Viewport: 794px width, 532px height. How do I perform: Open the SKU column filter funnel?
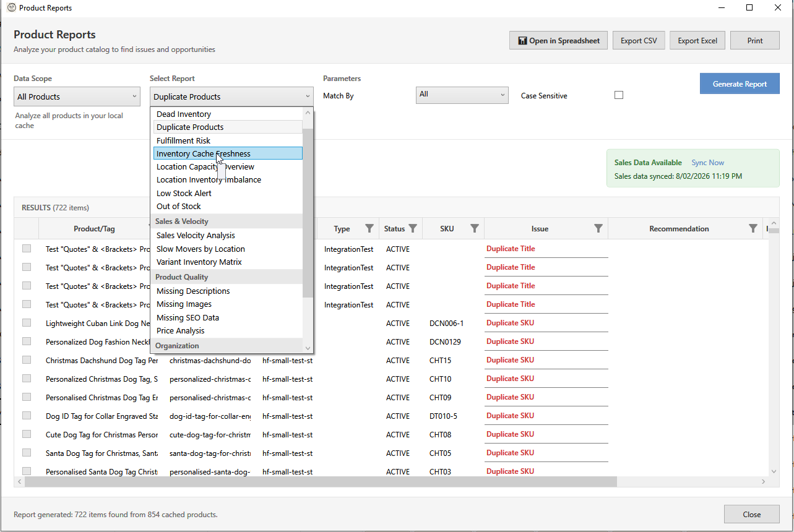[x=475, y=228]
